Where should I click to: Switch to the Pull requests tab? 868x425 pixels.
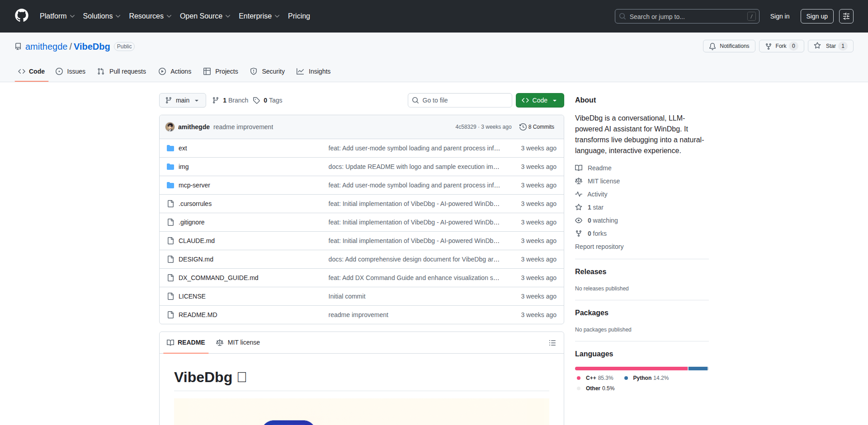click(x=122, y=71)
